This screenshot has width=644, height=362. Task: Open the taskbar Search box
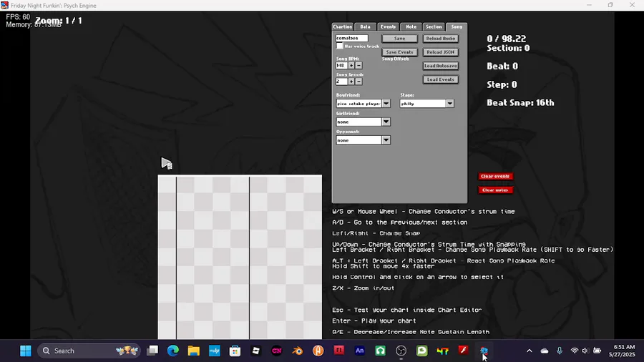point(89,351)
